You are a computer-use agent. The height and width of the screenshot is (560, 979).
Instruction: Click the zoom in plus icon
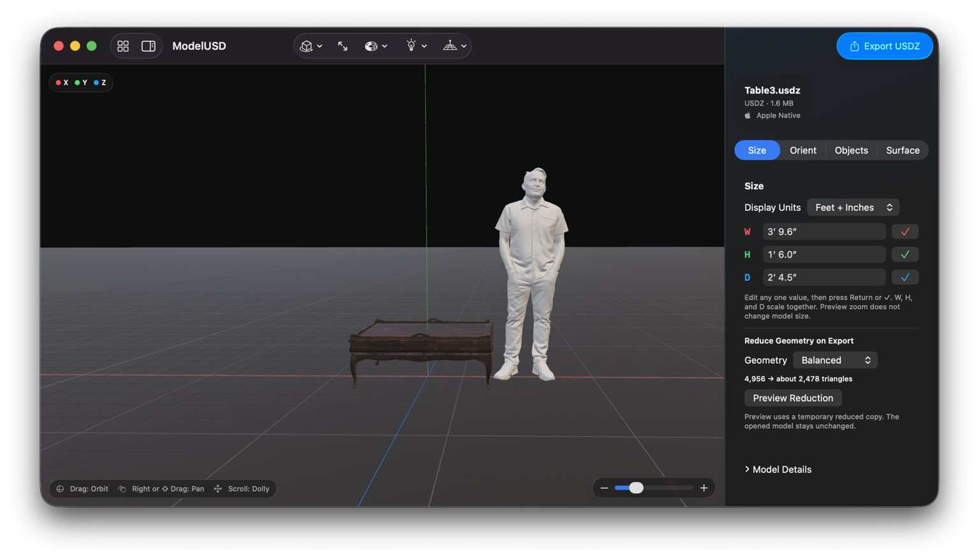704,489
